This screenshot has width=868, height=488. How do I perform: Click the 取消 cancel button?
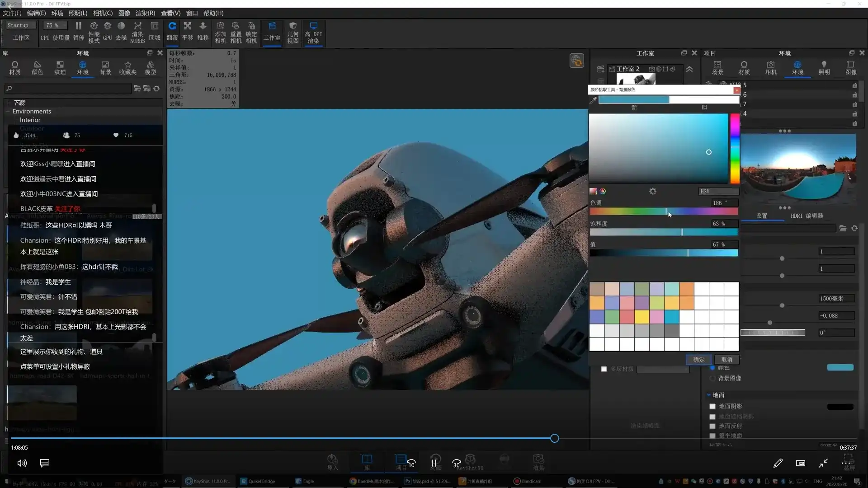point(726,360)
